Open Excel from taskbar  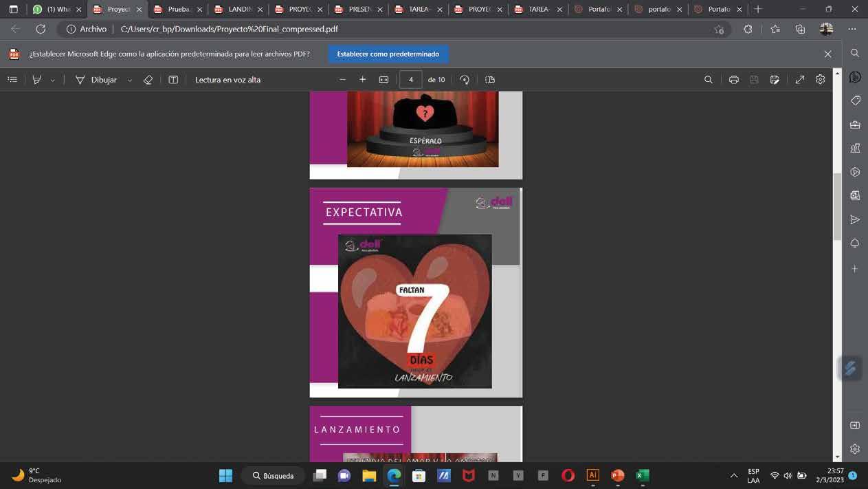click(642, 475)
